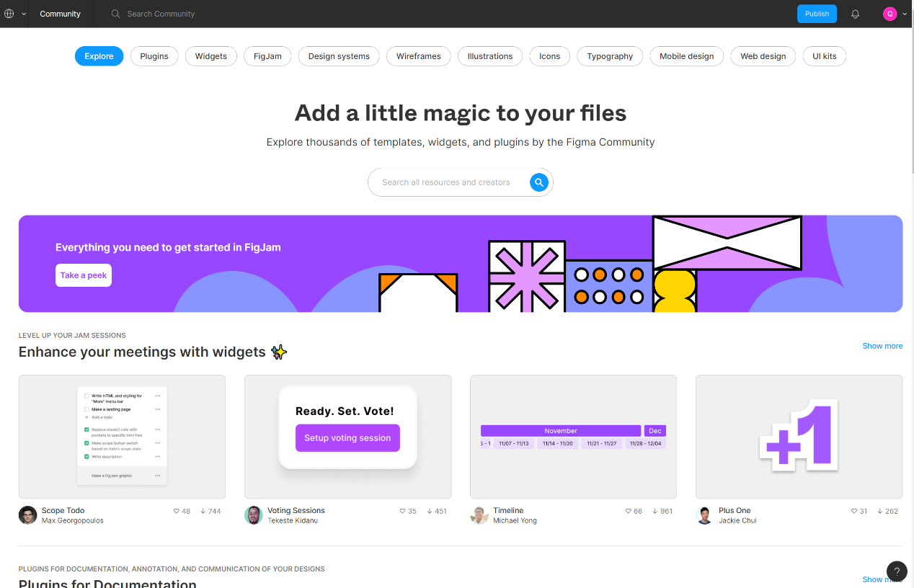Viewport: 914px width, 588px height.
Task: Open the notifications bell
Action: (x=856, y=14)
